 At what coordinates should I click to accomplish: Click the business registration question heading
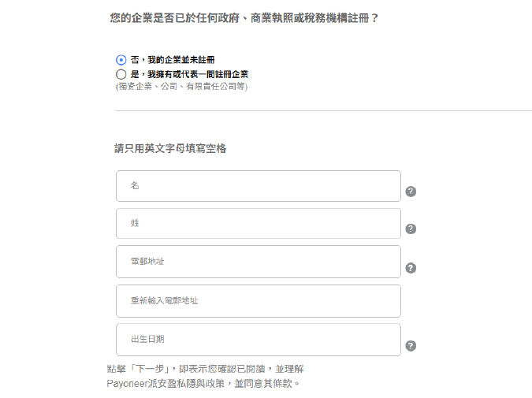coord(244,17)
